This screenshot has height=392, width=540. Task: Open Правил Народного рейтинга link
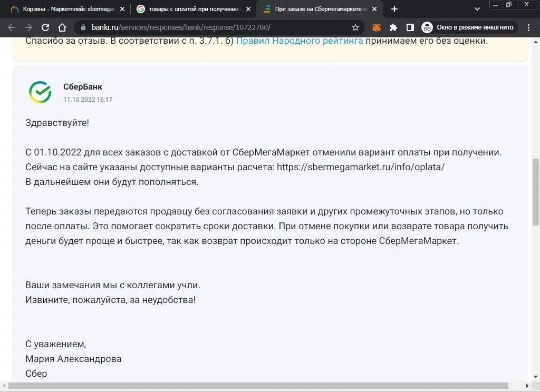coord(300,41)
